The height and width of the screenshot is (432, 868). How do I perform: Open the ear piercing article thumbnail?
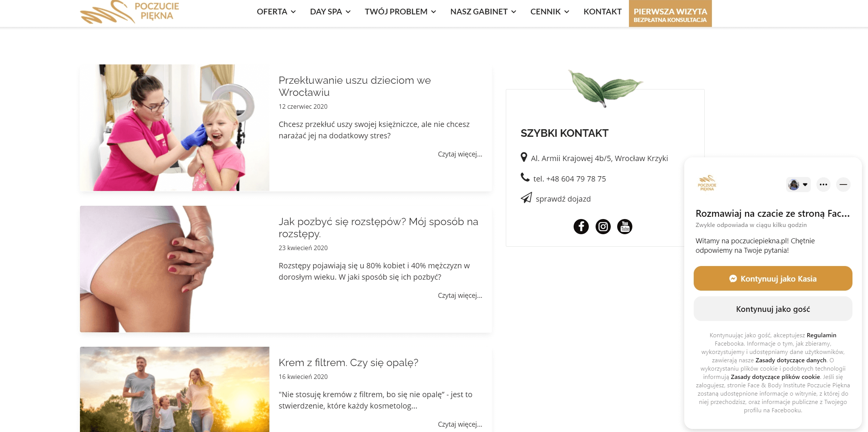(x=174, y=127)
